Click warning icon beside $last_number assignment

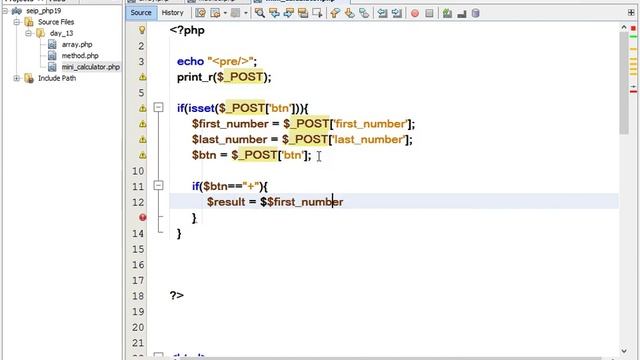[x=142, y=140]
